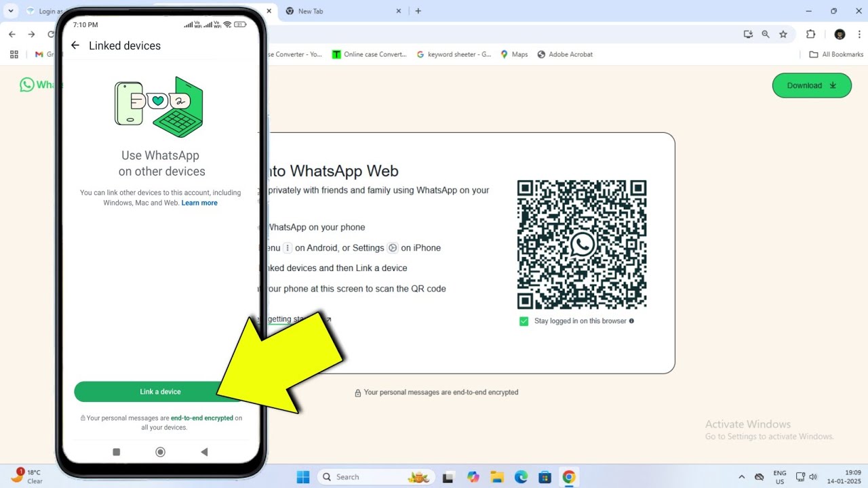This screenshot has height=488, width=868.
Task: Click the menu kebab icon in instructions
Action: click(x=288, y=248)
